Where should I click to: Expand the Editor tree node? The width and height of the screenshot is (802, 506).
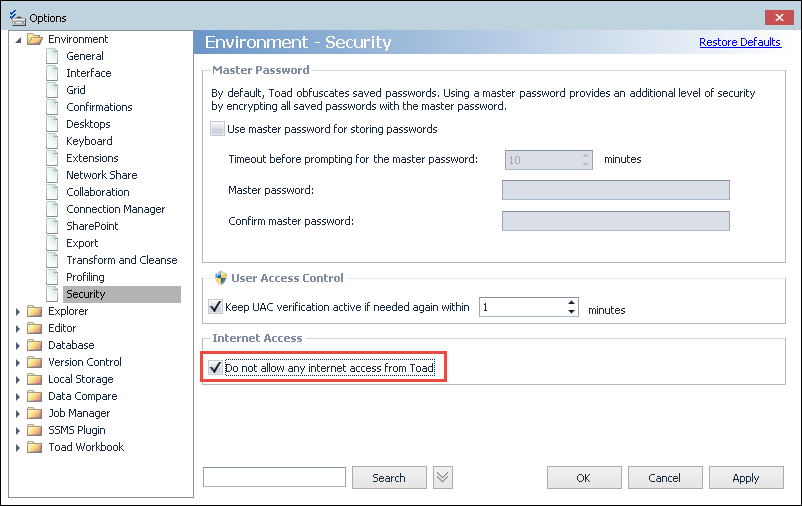coord(18,328)
